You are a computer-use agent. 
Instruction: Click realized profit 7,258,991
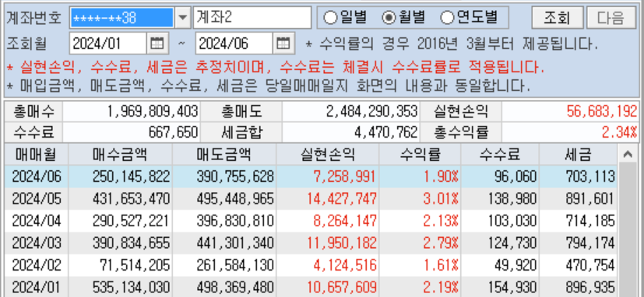[345, 176]
